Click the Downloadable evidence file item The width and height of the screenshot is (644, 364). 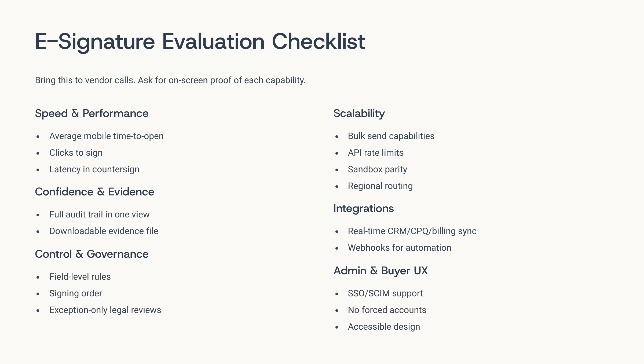point(104,231)
